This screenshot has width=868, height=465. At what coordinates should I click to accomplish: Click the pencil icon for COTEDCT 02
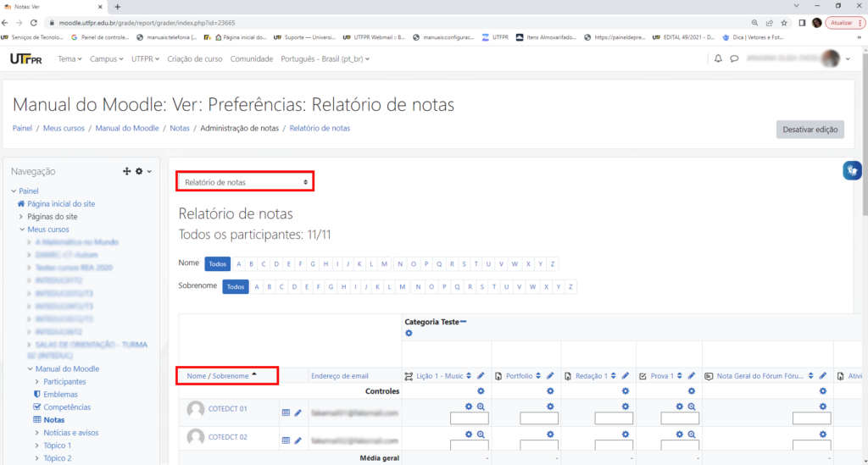pos(298,440)
